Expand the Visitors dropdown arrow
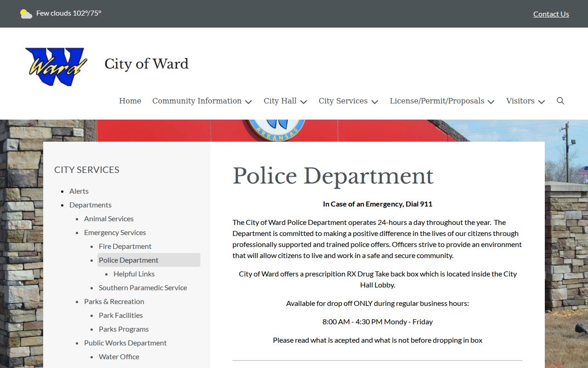Viewport: 588px width, 368px height. pyautogui.click(x=542, y=102)
